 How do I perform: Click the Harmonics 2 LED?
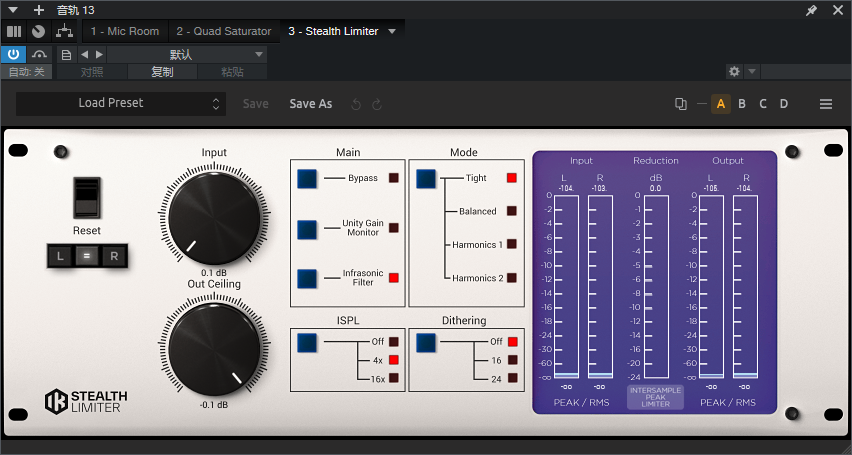512,278
